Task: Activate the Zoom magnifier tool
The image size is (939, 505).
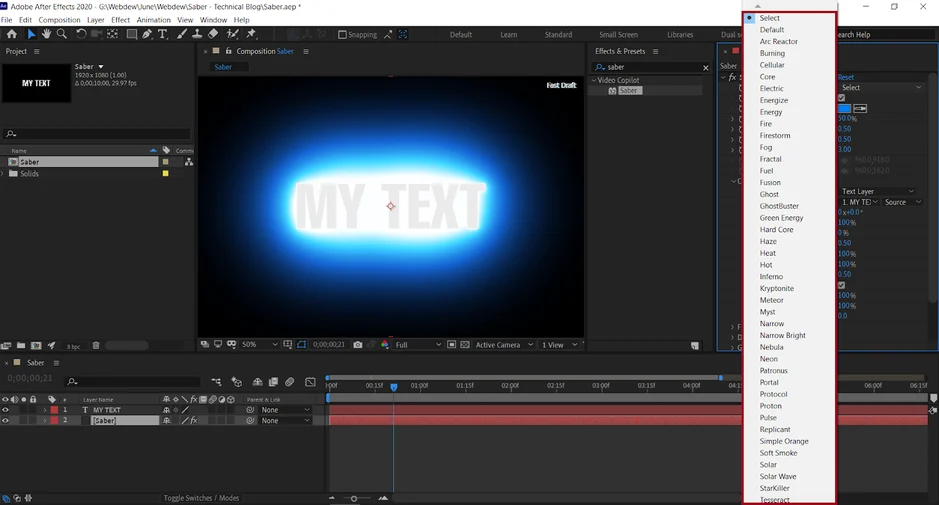Action: click(x=62, y=34)
